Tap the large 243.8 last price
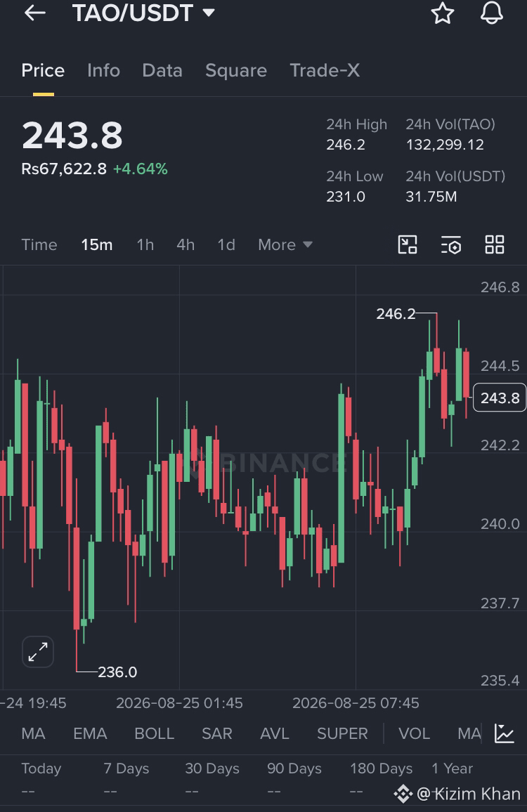This screenshot has width=527, height=812. (72, 135)
